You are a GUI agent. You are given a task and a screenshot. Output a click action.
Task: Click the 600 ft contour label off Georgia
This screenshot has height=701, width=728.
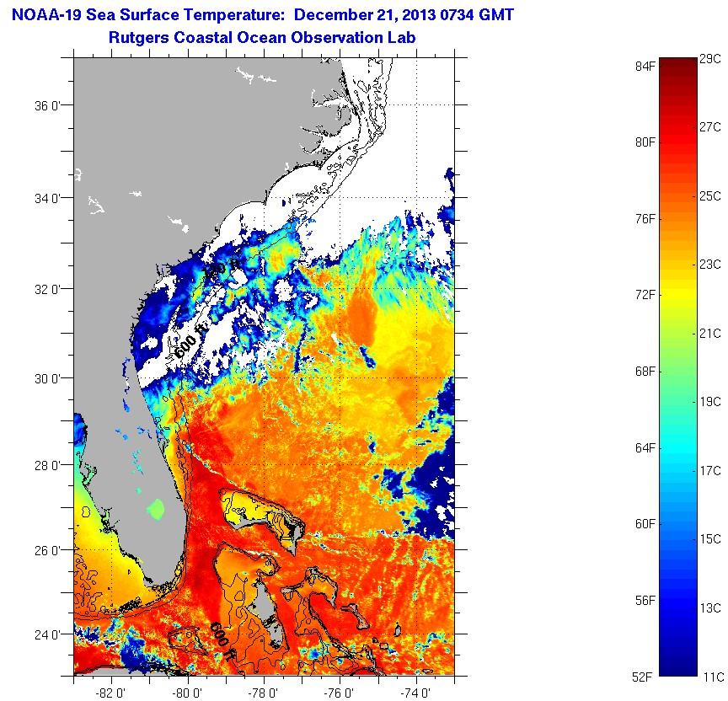tap(190, 340)
